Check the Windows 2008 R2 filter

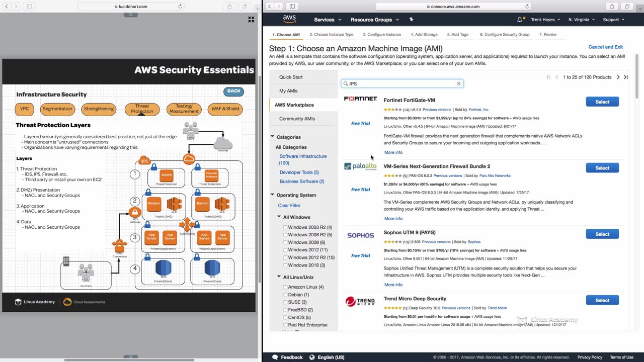(x=285, y=235)
